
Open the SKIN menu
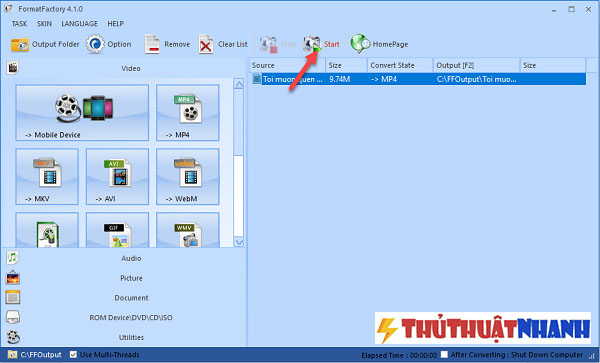tap(44, 24)
